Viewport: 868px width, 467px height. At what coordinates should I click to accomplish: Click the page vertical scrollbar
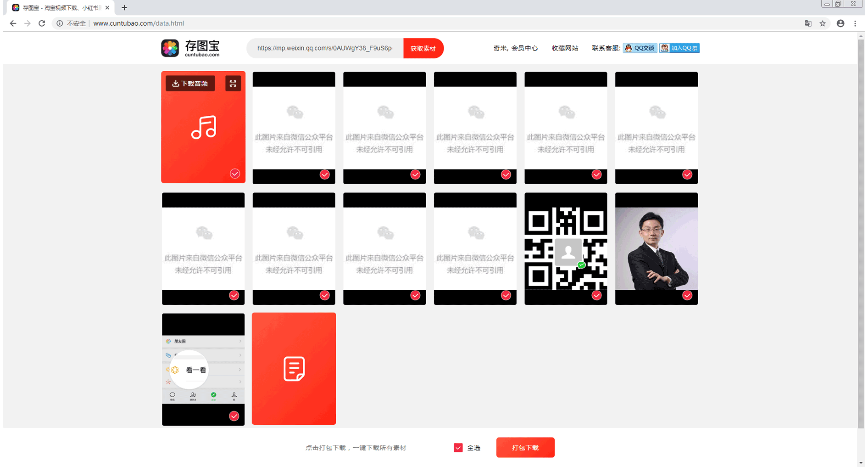click(x=861, y=230)
